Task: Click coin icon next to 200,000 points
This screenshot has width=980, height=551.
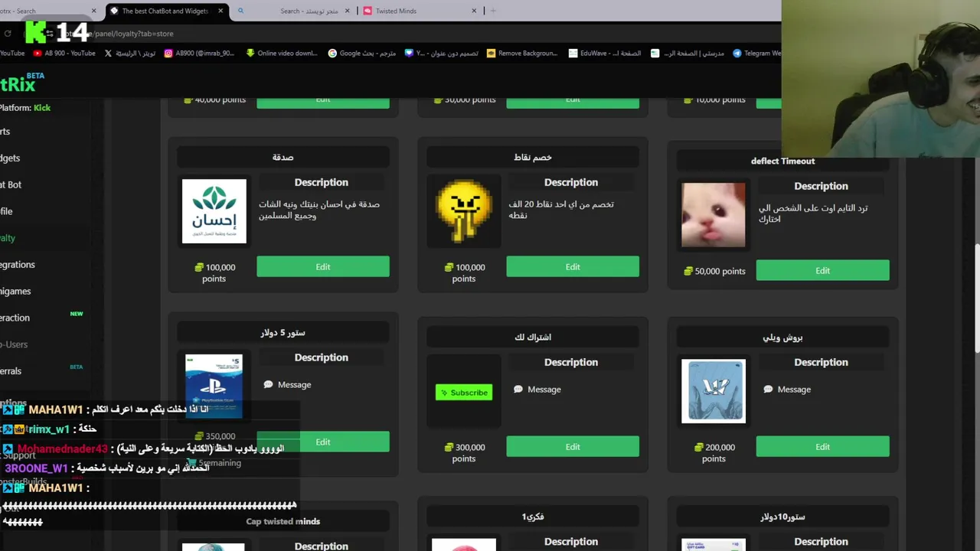Action: pos(699,447)
